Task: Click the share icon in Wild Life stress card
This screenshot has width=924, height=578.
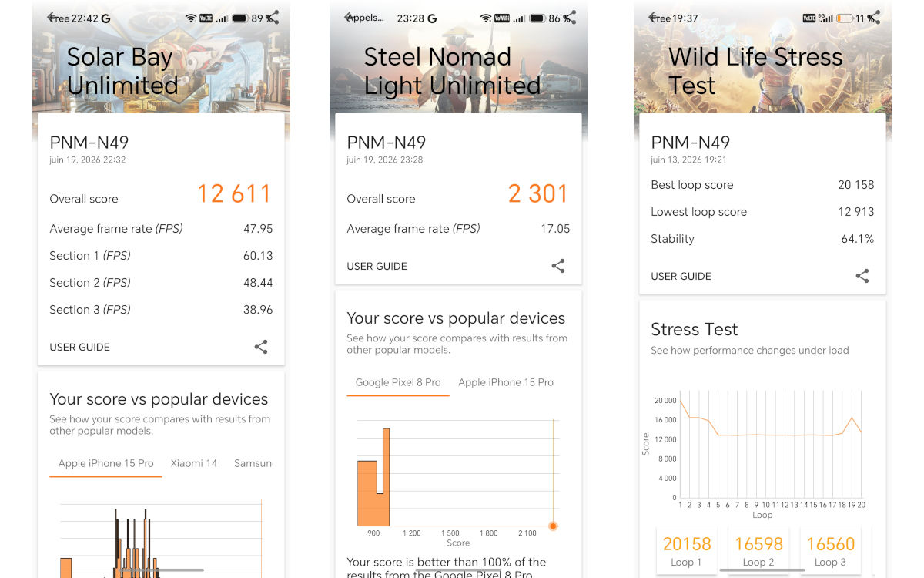Action: [862, 276]
